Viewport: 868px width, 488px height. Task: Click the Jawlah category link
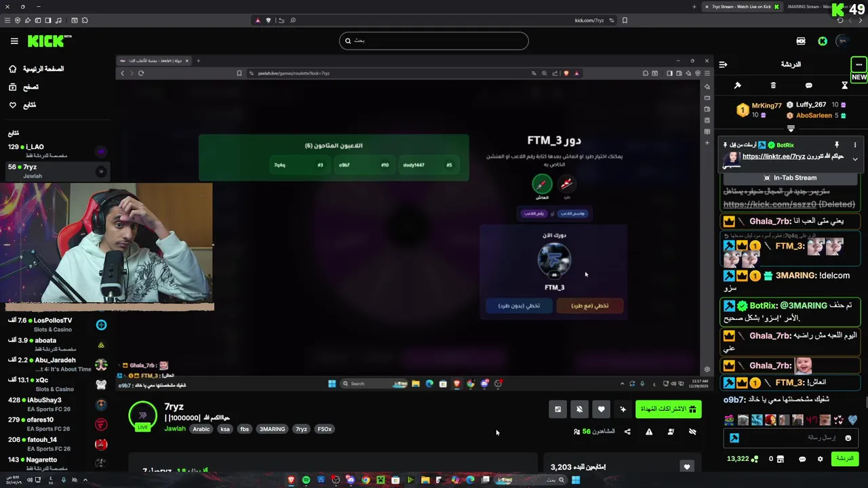(x=174, y=429)
